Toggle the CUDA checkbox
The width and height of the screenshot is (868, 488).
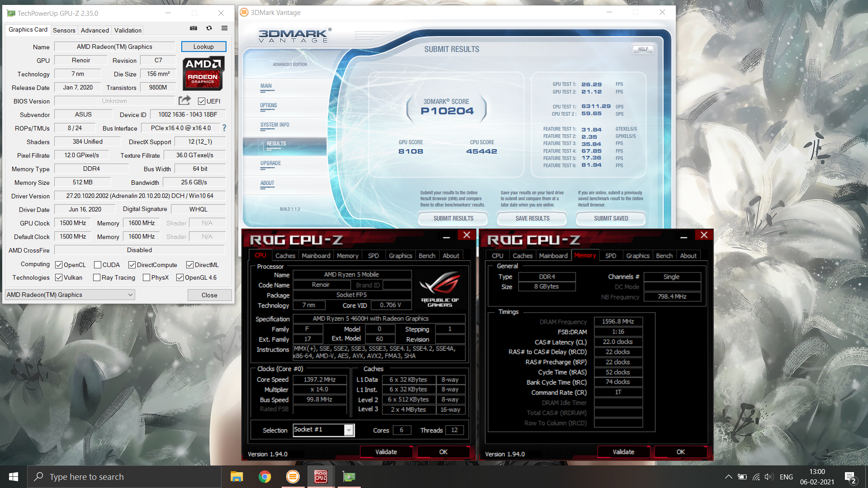[x=98, y=265]
